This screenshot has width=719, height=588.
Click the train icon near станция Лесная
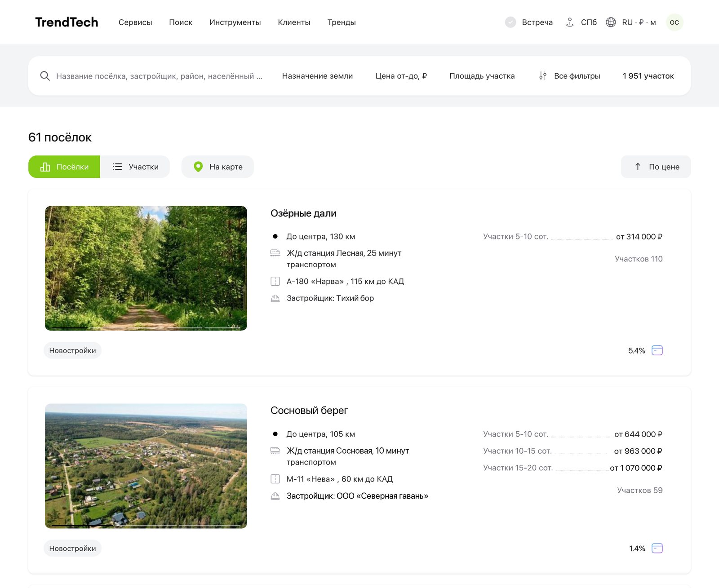pos(275,253)
